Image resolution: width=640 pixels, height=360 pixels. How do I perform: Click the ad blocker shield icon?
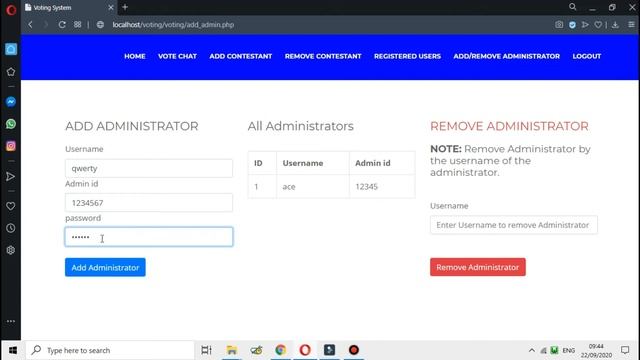point(572,24)
